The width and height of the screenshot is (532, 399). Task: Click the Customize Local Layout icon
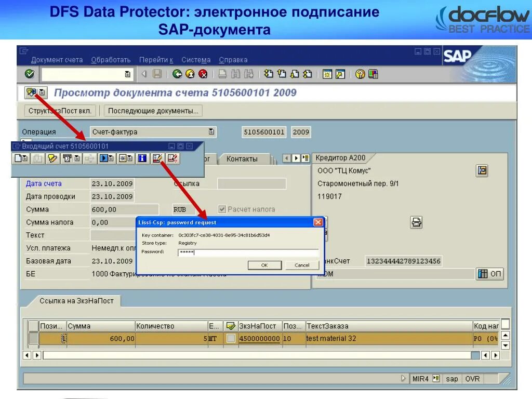(373, 74)
